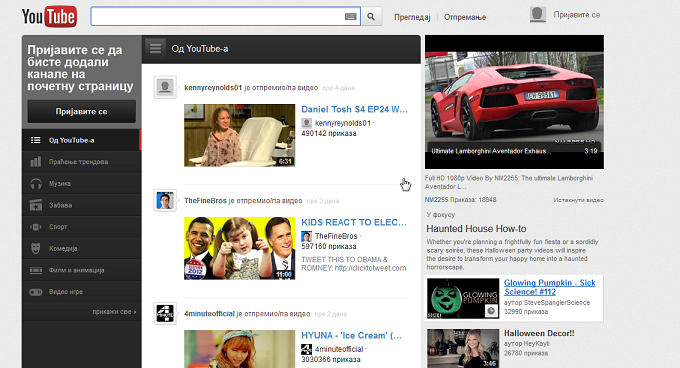Image resolution: width=680 pixels, height=368 pixels.
Task: Open the Забава category
Action: (x=82, y=205)
